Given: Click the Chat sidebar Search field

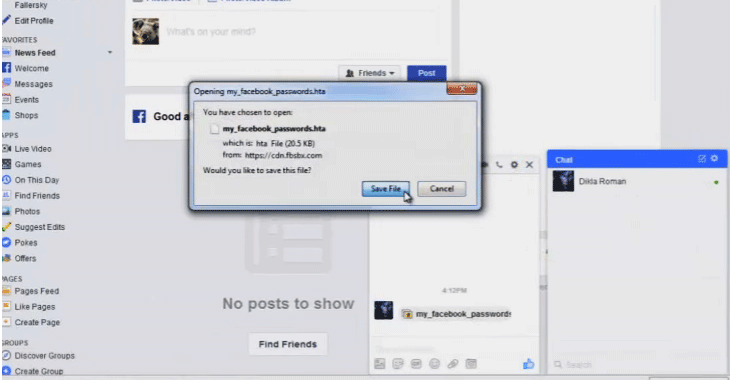Looking at the screenshot, I should [x=637, y=365].
